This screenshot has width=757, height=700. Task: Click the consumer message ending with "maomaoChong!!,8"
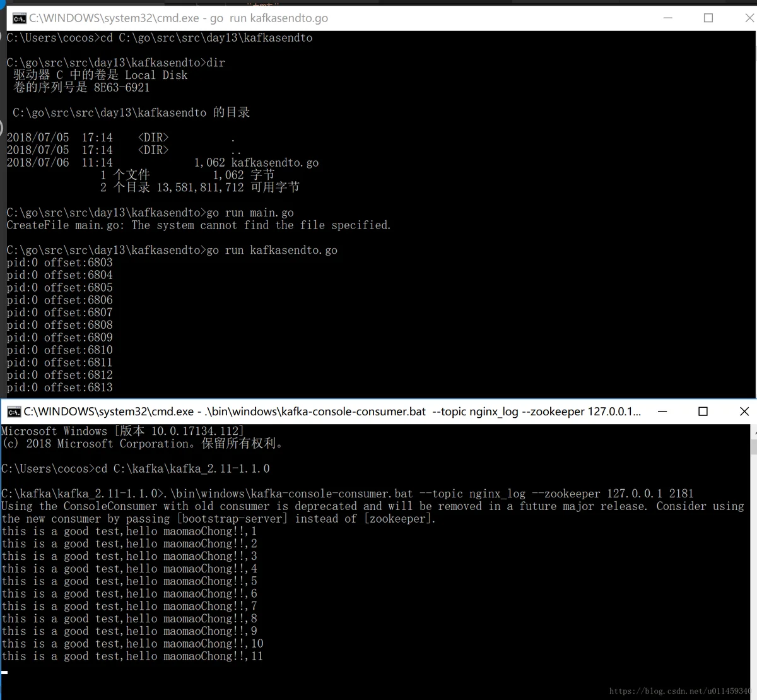[129, 619]
